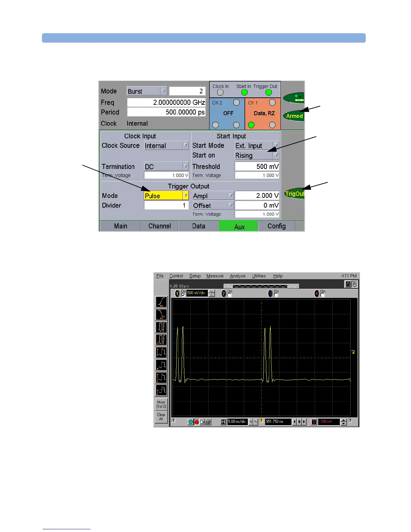
Task: Toggle Ch 2 upper output indicator
Action: pyautogui.click(x=236, y=102)
